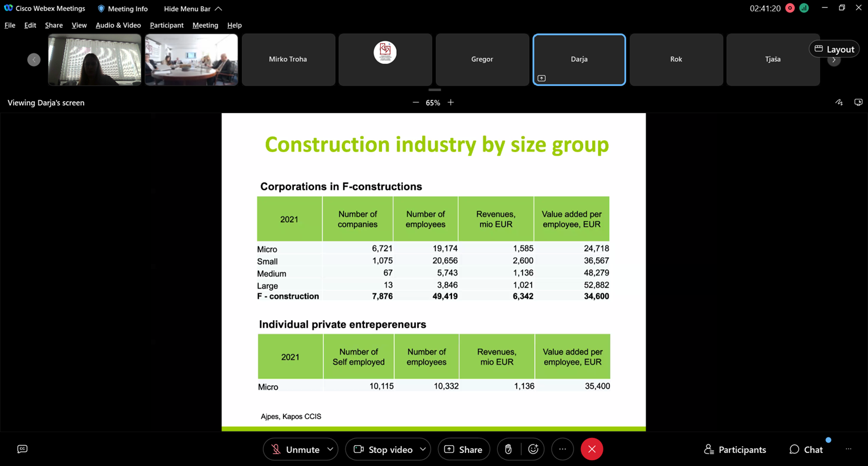
Task: Click the red recording indicator
Action: (790, 8)
